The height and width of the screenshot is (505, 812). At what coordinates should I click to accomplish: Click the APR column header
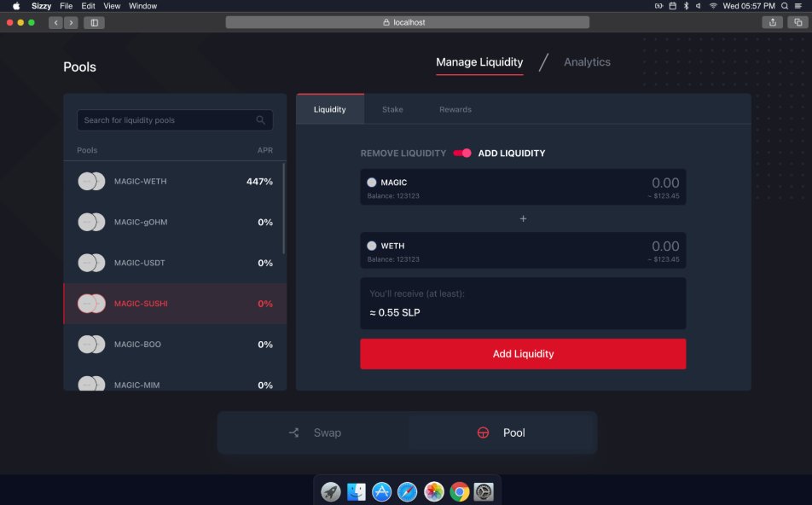pos(265,150)
